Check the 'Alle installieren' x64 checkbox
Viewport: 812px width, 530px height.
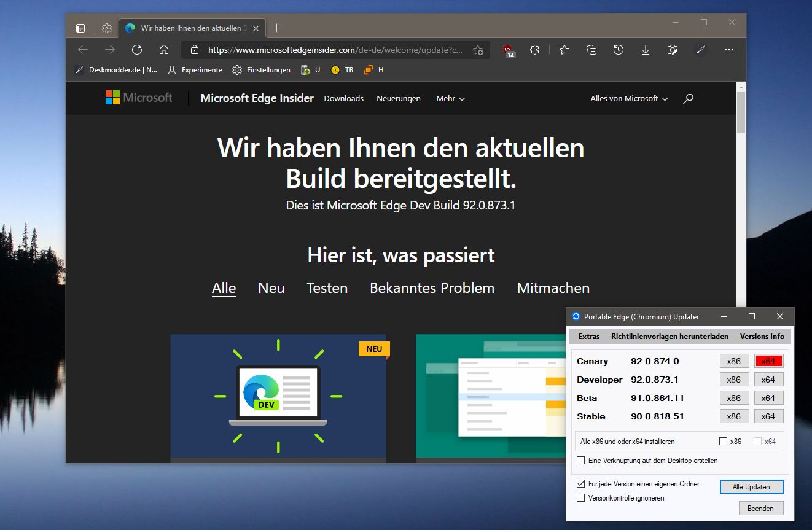coord(757,441)
